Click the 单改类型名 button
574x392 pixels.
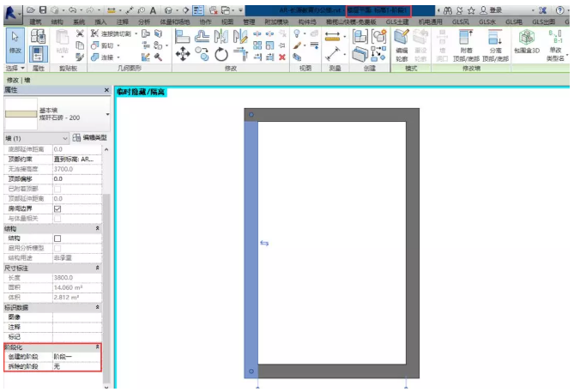coord(556,45)
